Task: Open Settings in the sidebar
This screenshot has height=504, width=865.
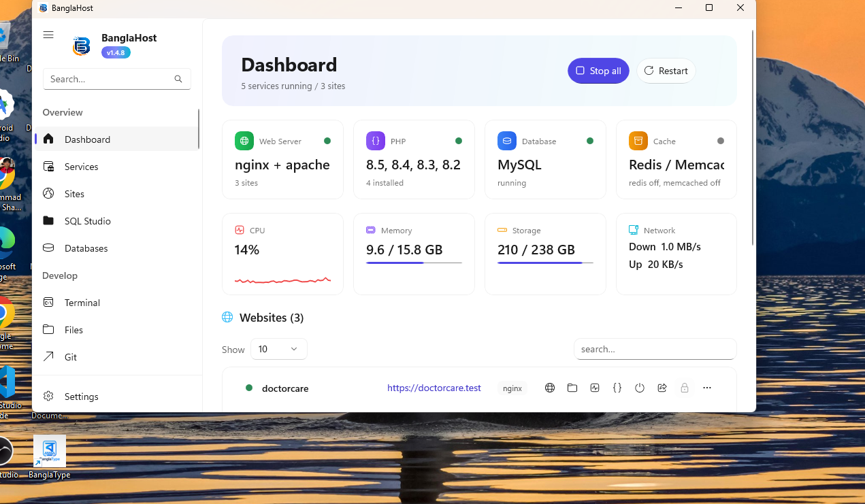Action: pos(116,397)
